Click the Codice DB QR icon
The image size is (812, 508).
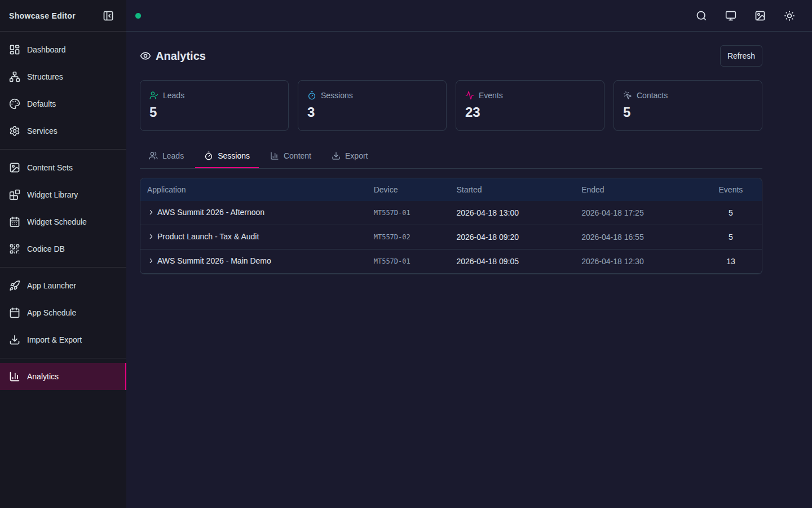tap(15, 249)
